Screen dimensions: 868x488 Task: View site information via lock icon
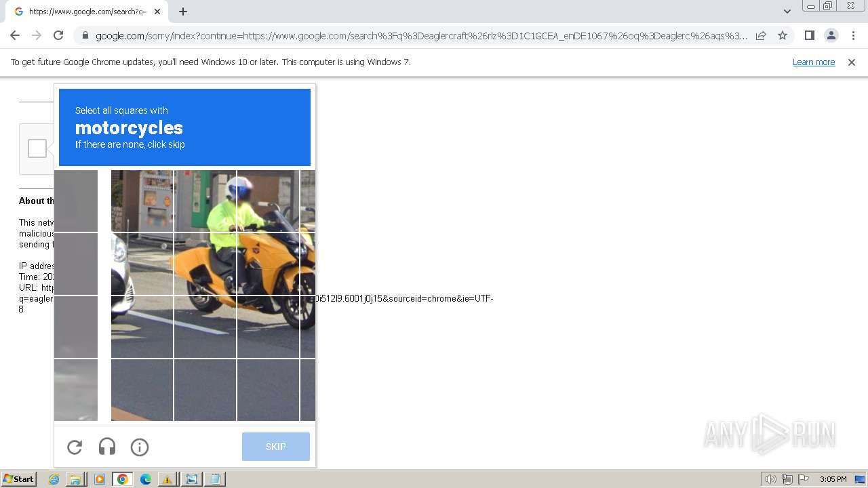[84, 36]
